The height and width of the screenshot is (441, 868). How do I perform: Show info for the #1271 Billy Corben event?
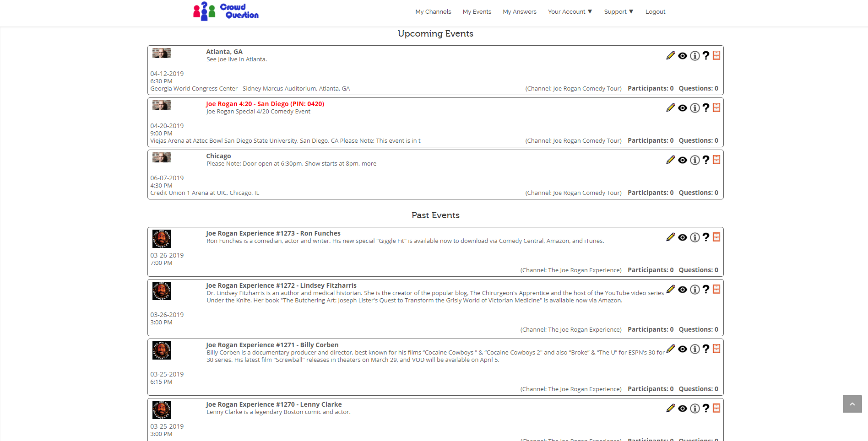point(695,349)
